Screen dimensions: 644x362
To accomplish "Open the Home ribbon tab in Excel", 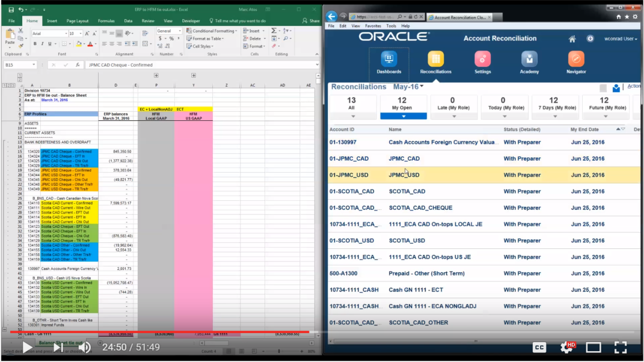I will tap(32, 20).
